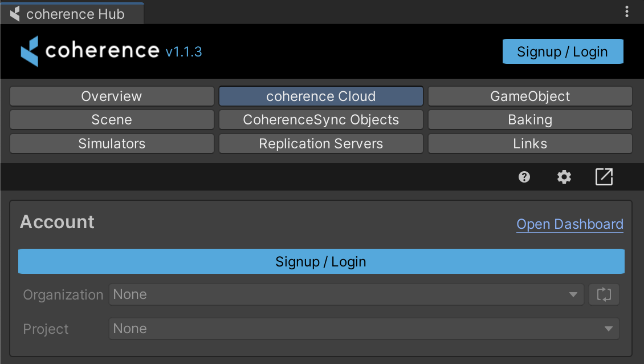Show the CoherenceSync Objects tab
This screenshot has width=644, height=364.
(x=321, y=120)
